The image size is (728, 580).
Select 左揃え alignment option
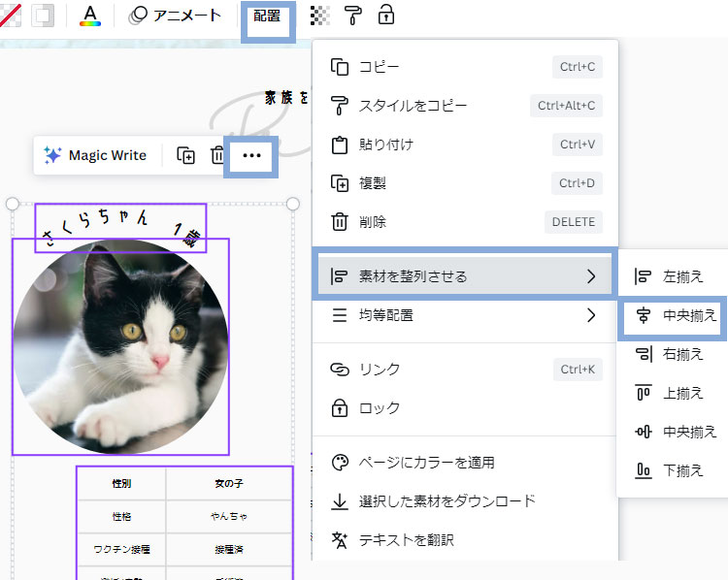click(x=673, y=276)
